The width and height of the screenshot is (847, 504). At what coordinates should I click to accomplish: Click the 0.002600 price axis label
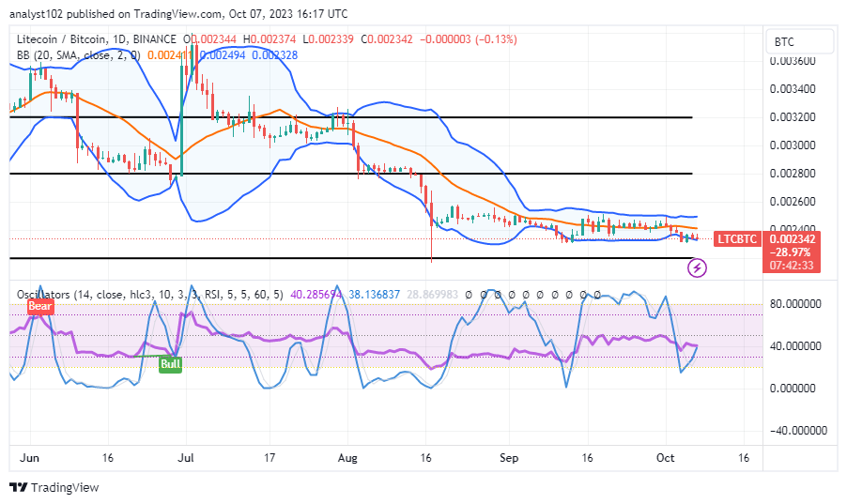(x=793, y=201)
